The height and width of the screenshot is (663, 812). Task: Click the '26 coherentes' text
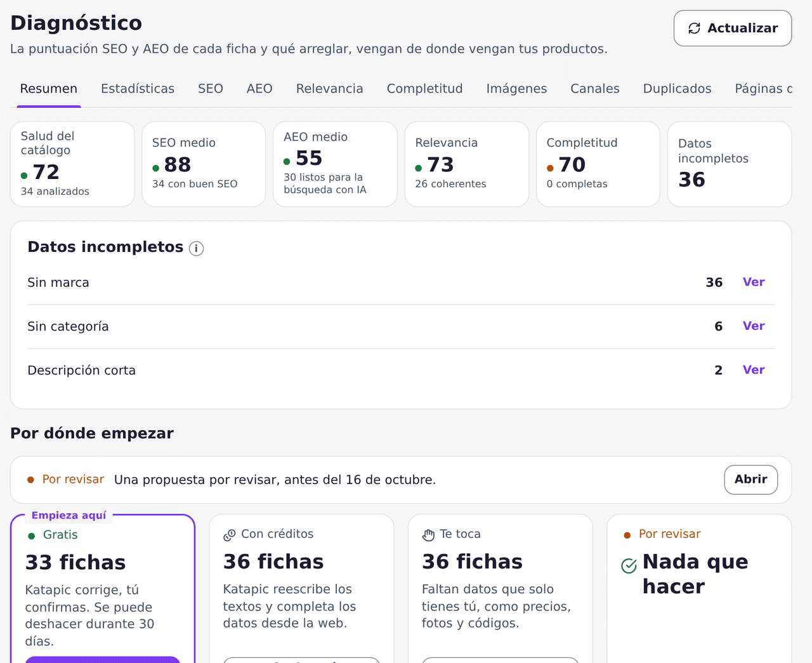(450, 184)
